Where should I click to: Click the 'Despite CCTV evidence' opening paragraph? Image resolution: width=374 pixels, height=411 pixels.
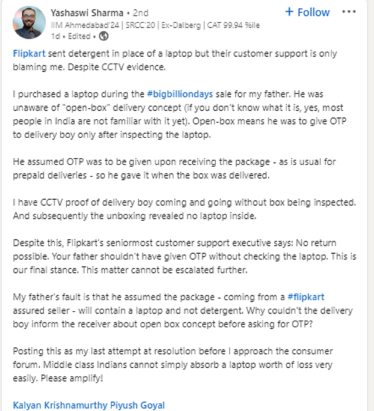175,60
